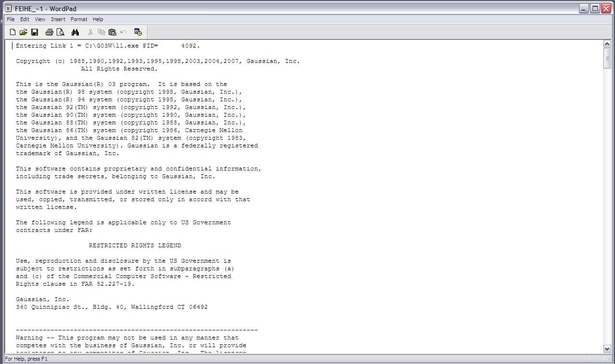Click the Open folder icon in the toolbar
This screenshot has height=364, width=615.
(24, 32)
